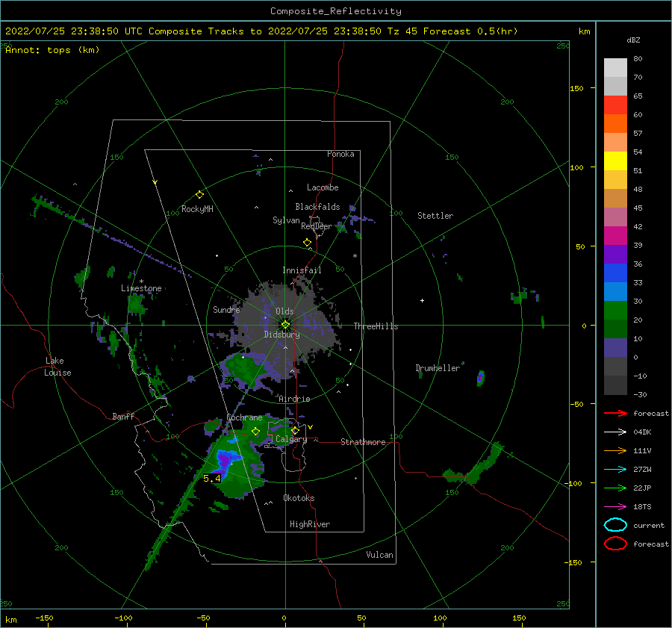This screenshot has width=672, height=628.
Task: Click the cyan 27ZW arrow legend icon
Action: tap(615, 470)
